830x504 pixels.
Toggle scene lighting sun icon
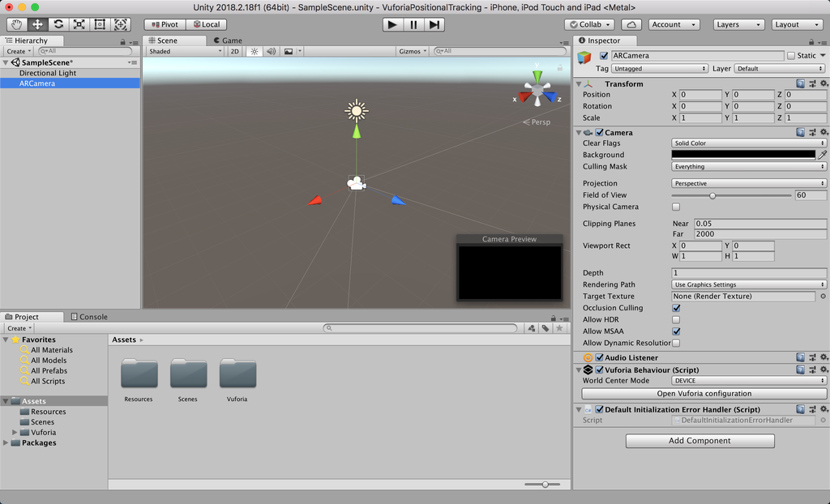point(255,51)
